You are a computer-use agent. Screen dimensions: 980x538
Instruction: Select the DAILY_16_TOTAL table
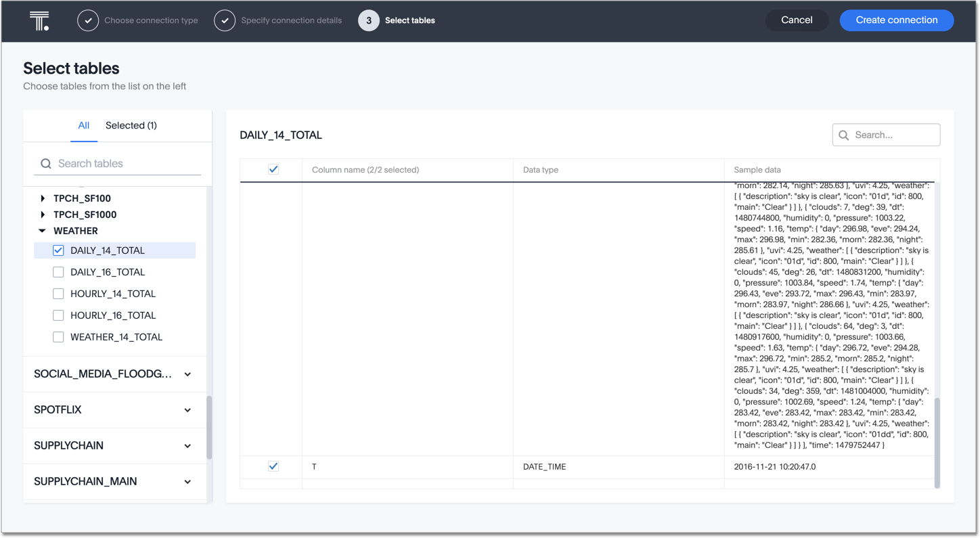tap(58, 271)
